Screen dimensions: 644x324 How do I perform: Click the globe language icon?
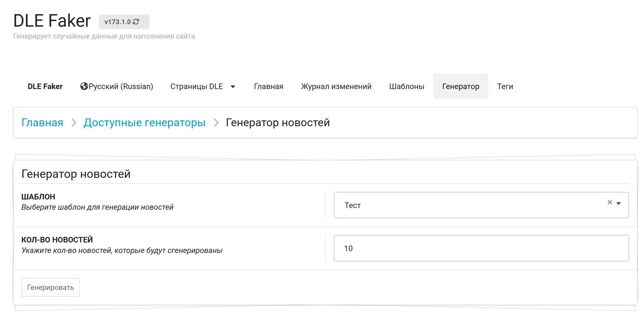[84, 86]
